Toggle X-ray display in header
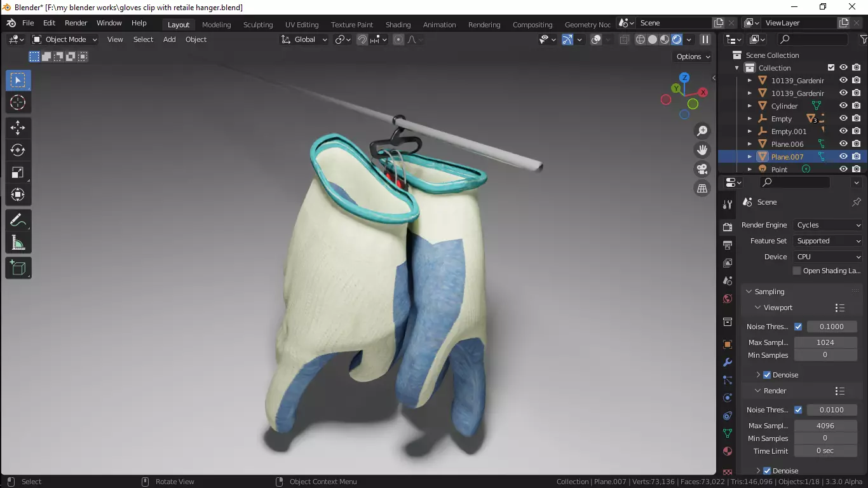 pos(625,39)
